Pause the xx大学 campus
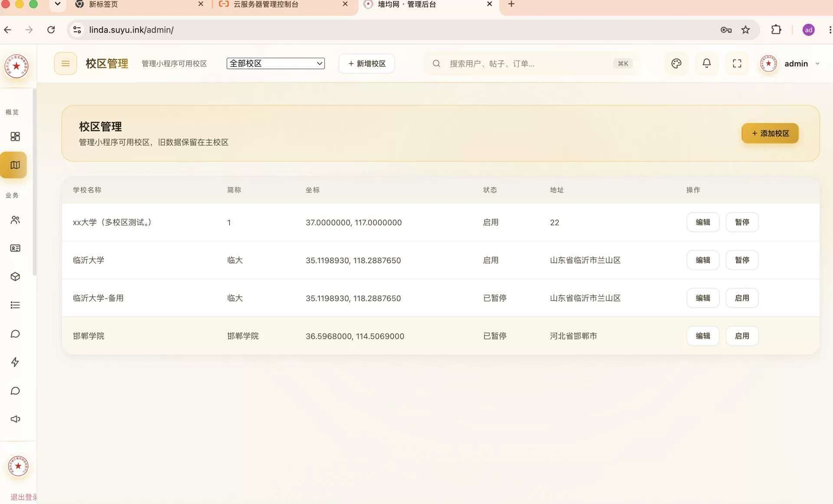Screen dimensions: 833x504 (x=742, y=222)
